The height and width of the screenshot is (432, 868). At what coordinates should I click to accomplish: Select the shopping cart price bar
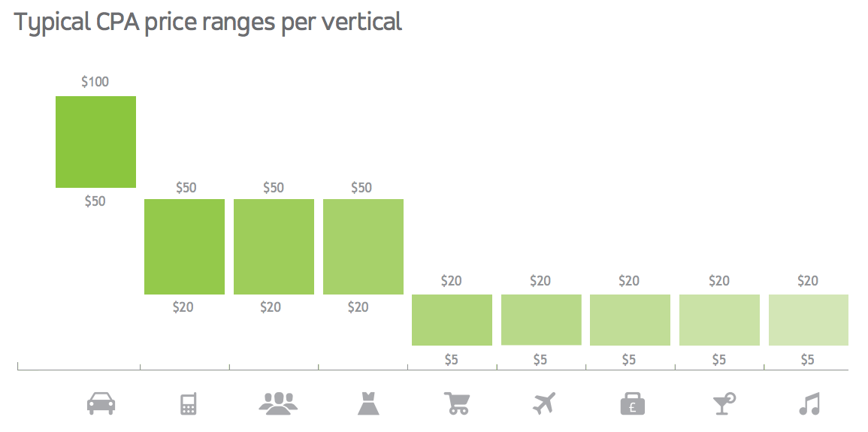click(452, 320)
